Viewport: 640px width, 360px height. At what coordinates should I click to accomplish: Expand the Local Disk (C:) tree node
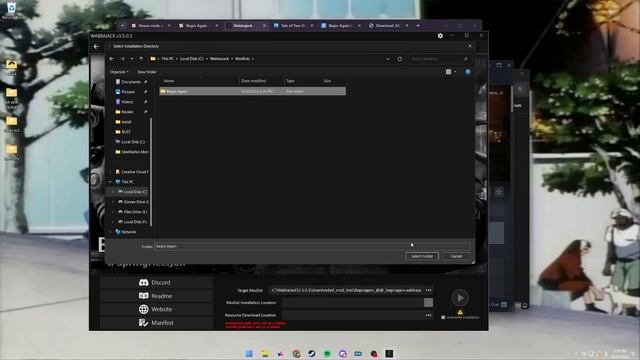[x=113, y=192]
